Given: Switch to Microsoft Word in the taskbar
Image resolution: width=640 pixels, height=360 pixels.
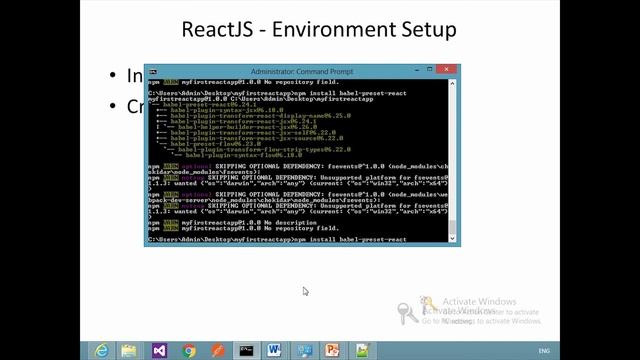Looking at the screenshot, I should click(x=274, y=351).
